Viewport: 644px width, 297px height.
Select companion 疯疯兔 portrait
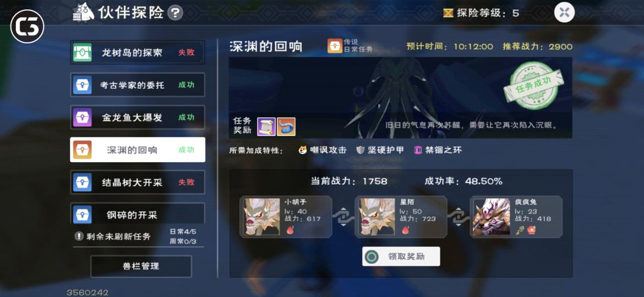[492, 217]
